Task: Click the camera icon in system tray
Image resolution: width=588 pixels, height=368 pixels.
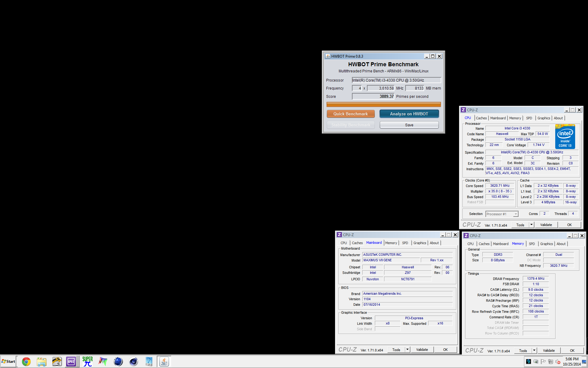Action: click(x=536, y=362)
